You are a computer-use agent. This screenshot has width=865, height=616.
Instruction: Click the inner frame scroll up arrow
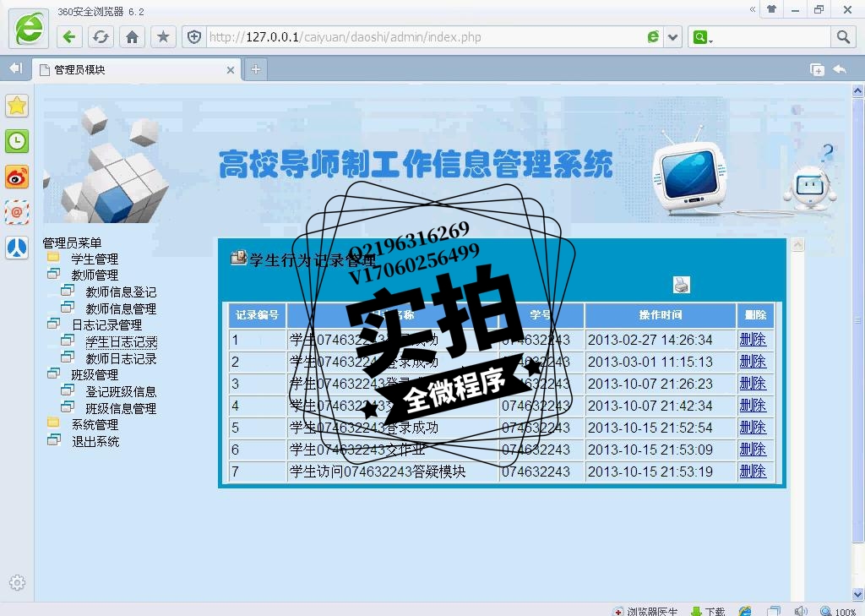[x=797, y=245]
